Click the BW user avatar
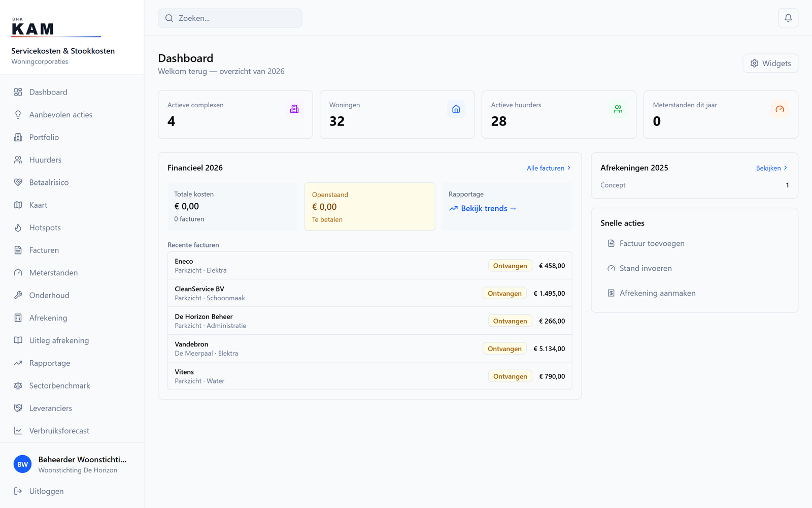The height and width of the screenshot is (508, 812). 22,464
